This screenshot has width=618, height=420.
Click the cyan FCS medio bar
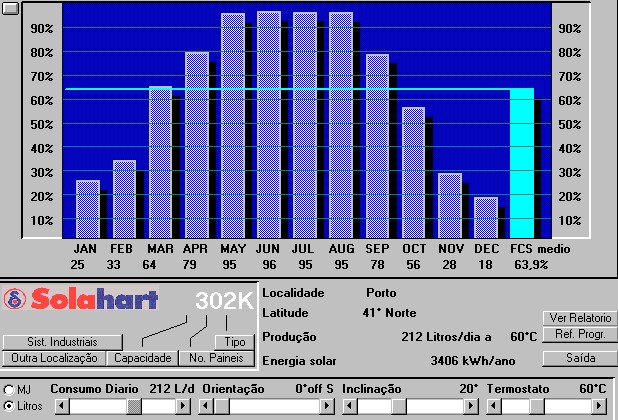pyautogui.click(x=522, y=163)
